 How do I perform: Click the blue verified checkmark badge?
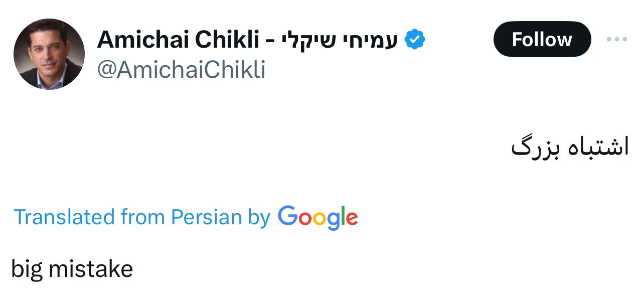[x=415, y=40]
